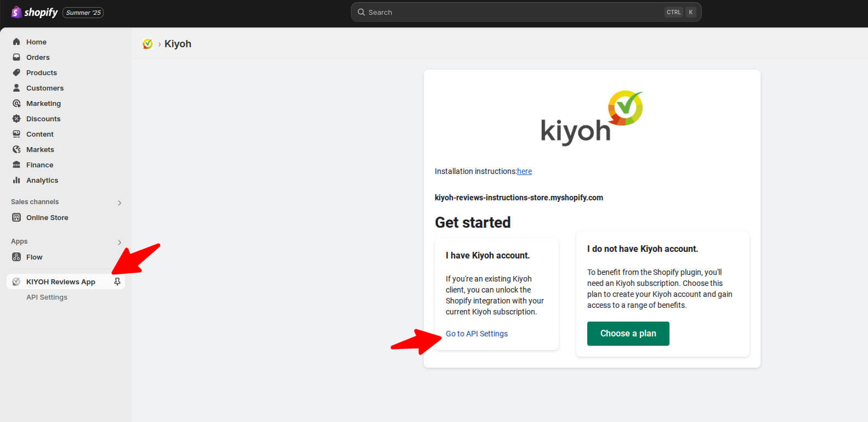This screenshot has width=868, height=422.
Task: Click the Go to API Settings link
Action: [476, 334]
